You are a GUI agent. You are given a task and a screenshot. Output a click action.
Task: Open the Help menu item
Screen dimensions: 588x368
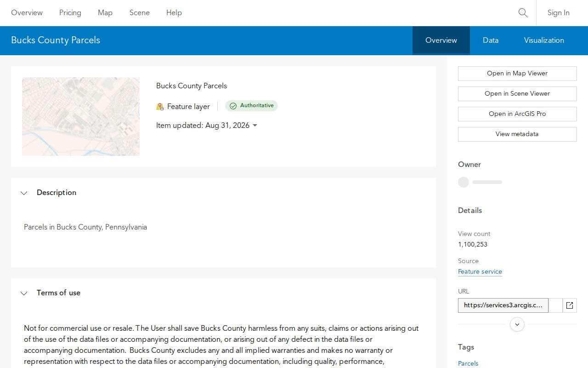pyautogui.click(x=174, y=13)
